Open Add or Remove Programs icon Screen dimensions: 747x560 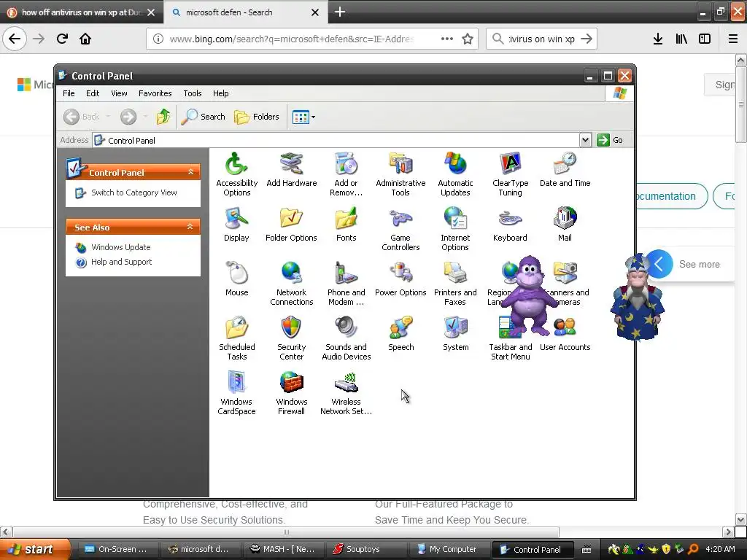point(346,174)
